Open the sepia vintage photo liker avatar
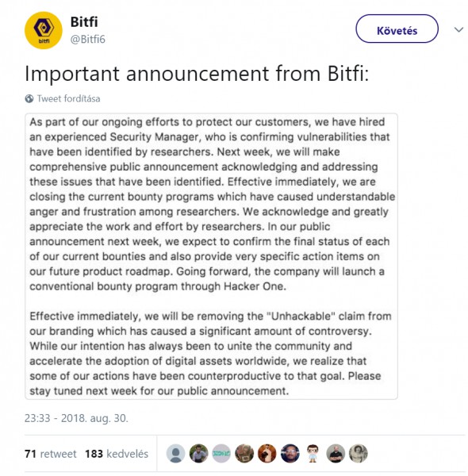This screenshot has height=476, width=468. (x=358, y=454)
